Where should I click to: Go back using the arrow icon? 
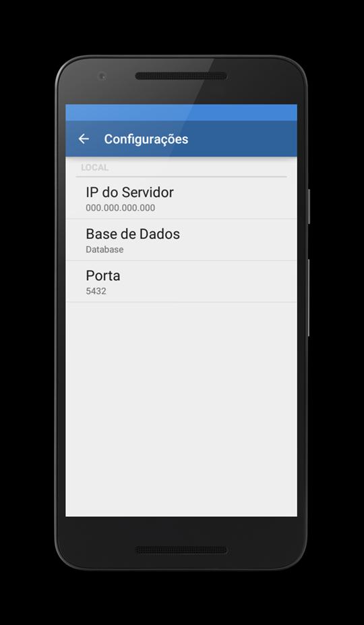(x=84, y=139)
